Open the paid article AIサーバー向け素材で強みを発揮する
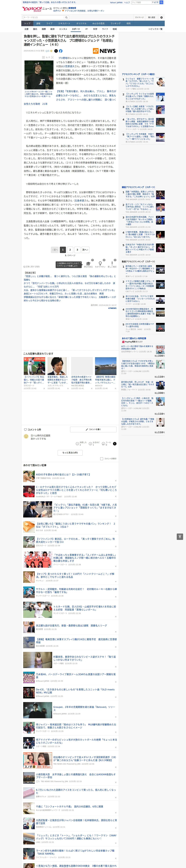Viewport: 186px width, 868px height. point(137,347)
